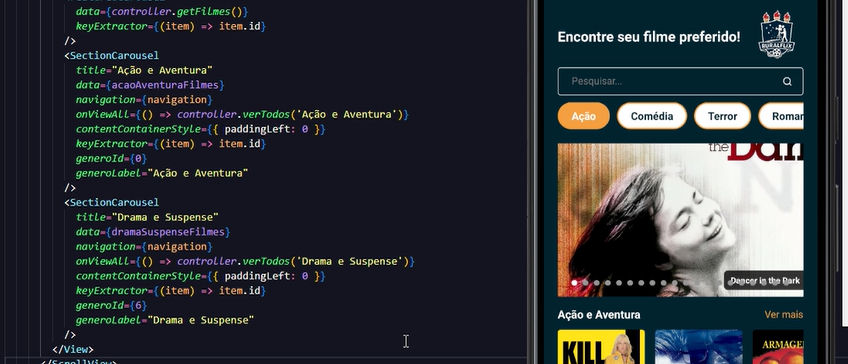Select the first carousel pagination dot
The width and height of the screenshot is (848, 364).
click(574, 283)
